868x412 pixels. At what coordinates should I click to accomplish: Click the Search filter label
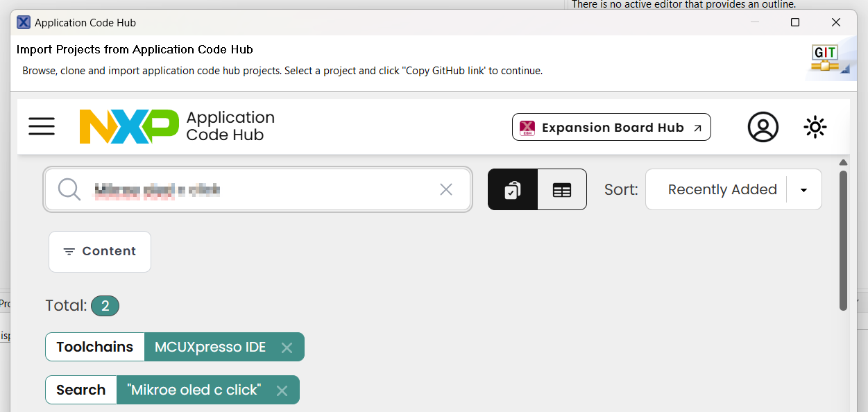point(80,390)
